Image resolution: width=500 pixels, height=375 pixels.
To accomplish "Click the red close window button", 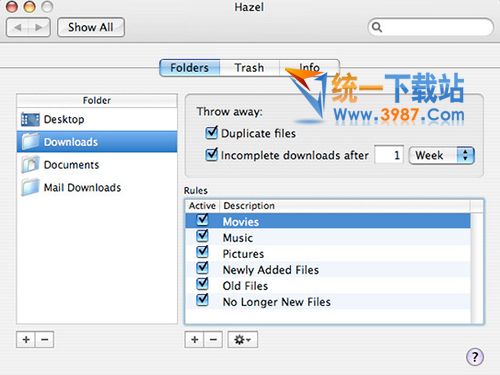I will 12,6.
